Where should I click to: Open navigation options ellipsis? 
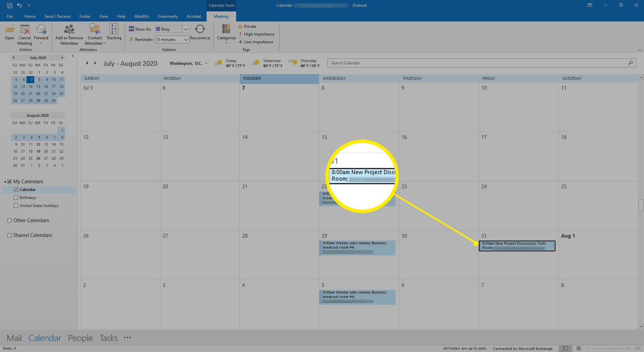tap(127, 338)
